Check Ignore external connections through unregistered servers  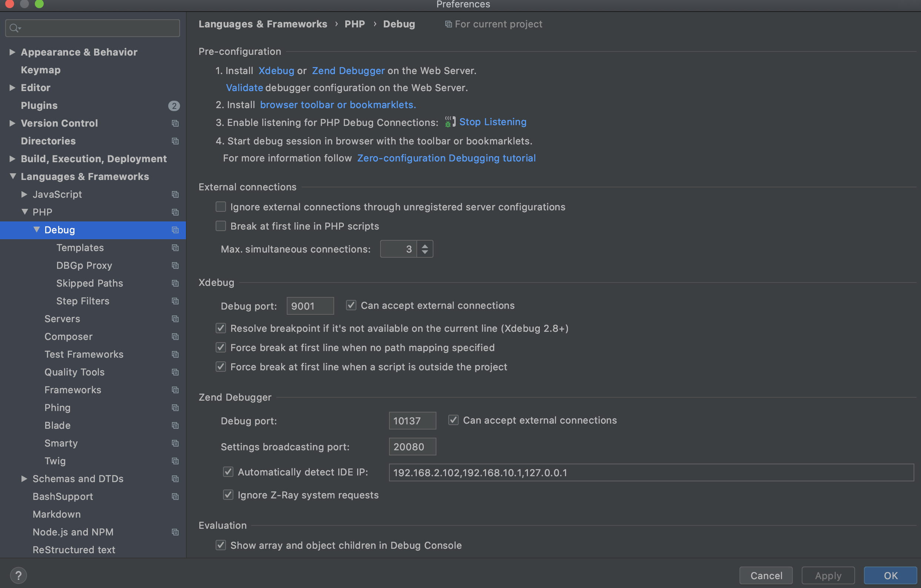(x=221, y=207)
